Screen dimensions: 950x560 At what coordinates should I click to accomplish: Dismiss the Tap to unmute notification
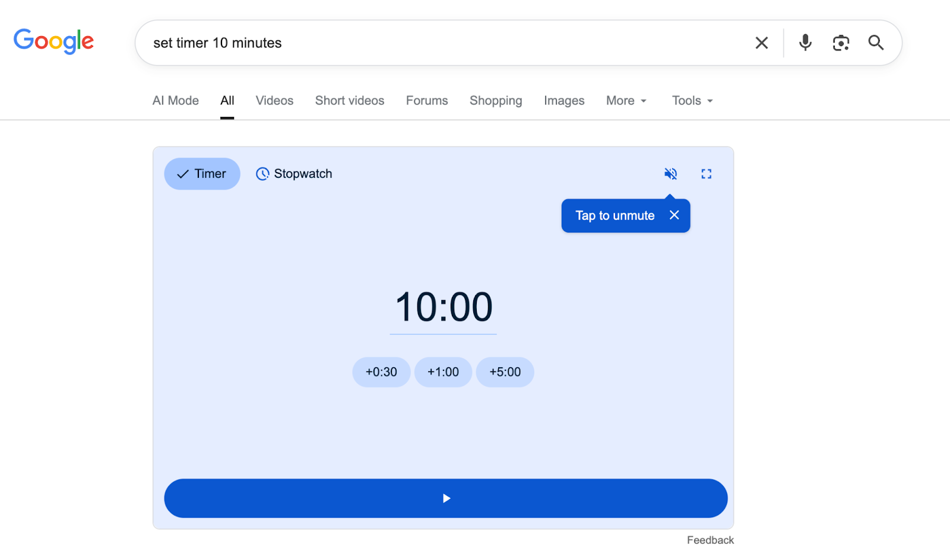point(674,215)
